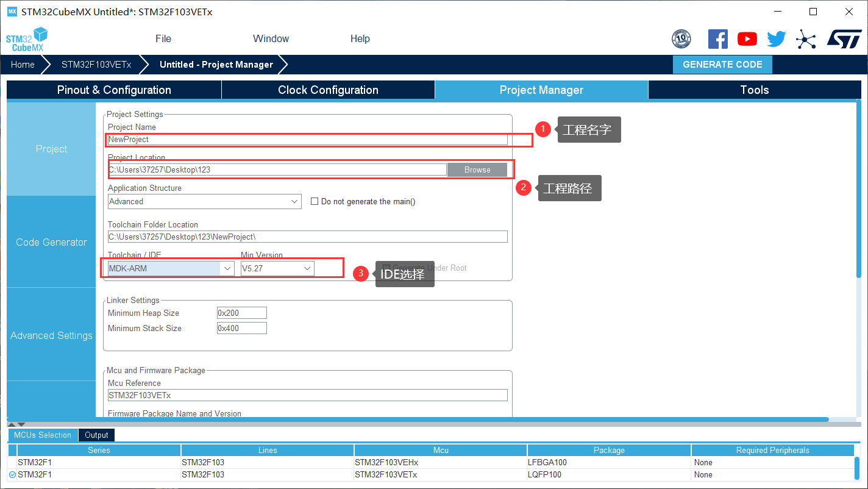Click the LFBGA100 package cell

tap(609, 462)
